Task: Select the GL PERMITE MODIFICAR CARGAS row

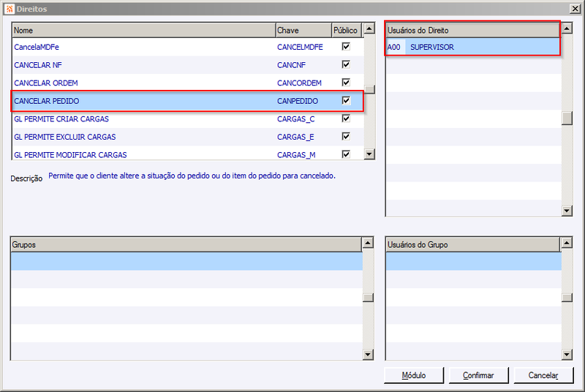Action: click(x=188, y=154)
